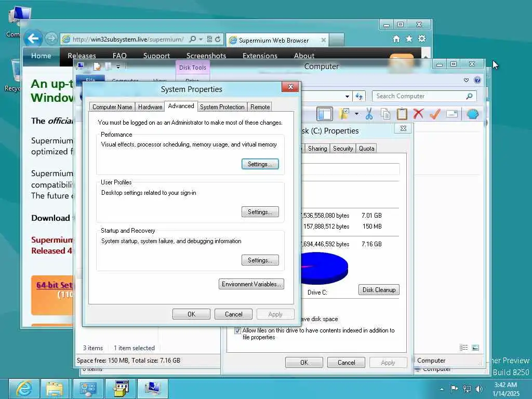The height and width of the screenshot is (399, 532).
Task: Open the Control Panel taskbar icon
Action: click(x=87, y=389)
